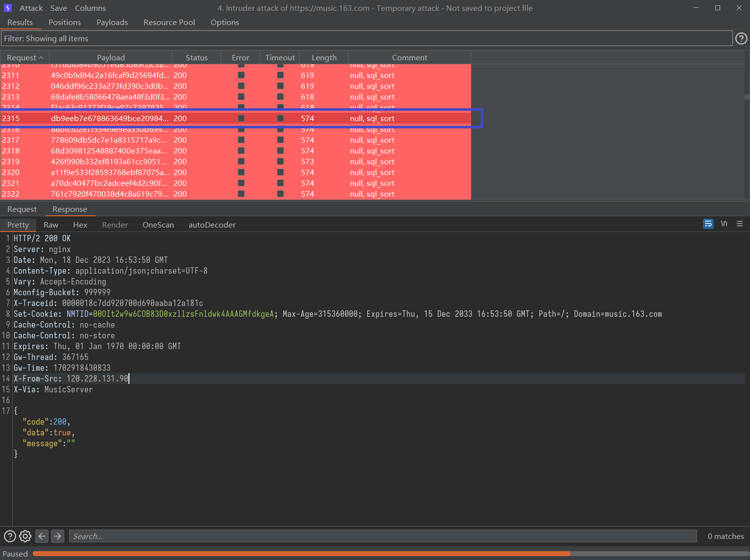Select result row 2312
The width and height of the screenshot is (750, 560).
235,86
